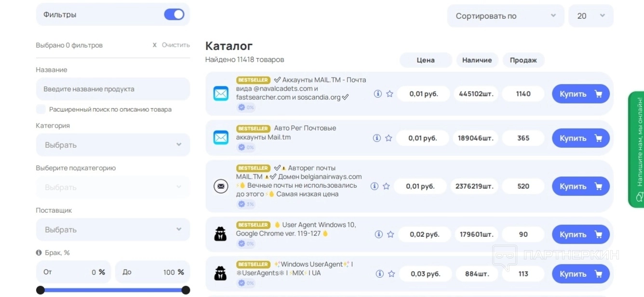Click the star icon for belgianairways.com product
Image resolution: width=644 pixels, height=297 pixels.
tap(386, 186)
